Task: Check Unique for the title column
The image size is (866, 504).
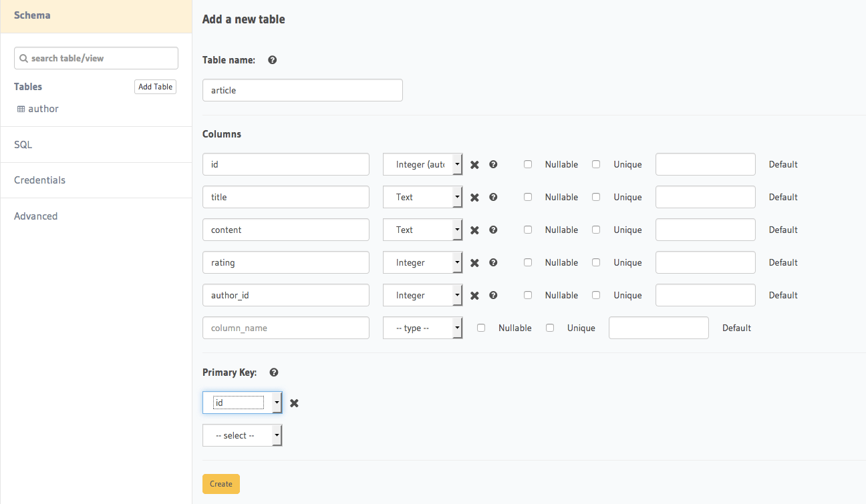Action: click(x=596, y=197)
